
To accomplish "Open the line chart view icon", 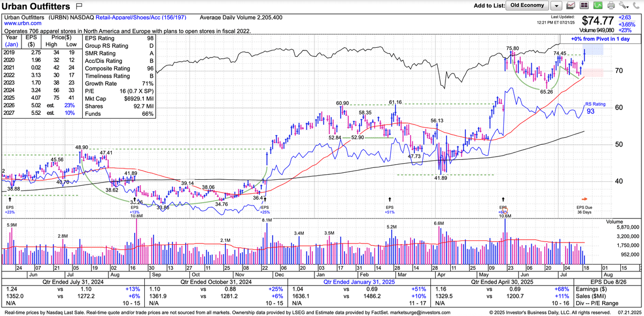I will pos(571,6).
